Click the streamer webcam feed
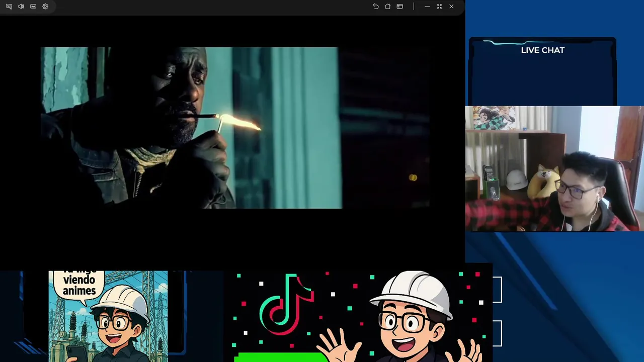This screenshot has height=362, width=644. [554, 168]
